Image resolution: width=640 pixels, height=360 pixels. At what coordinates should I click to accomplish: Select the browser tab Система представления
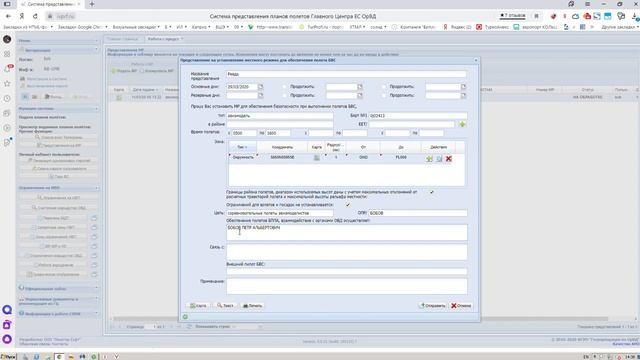pos(51,4)
